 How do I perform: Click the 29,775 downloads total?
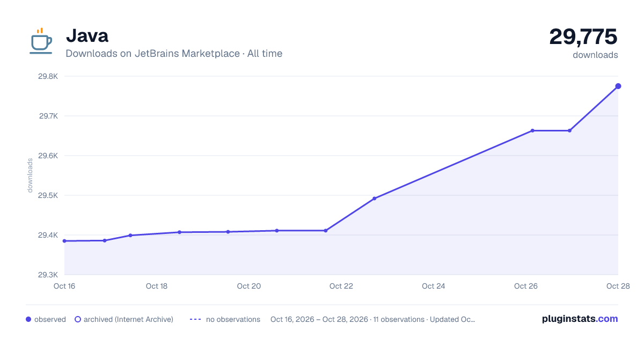click(583, 37)
